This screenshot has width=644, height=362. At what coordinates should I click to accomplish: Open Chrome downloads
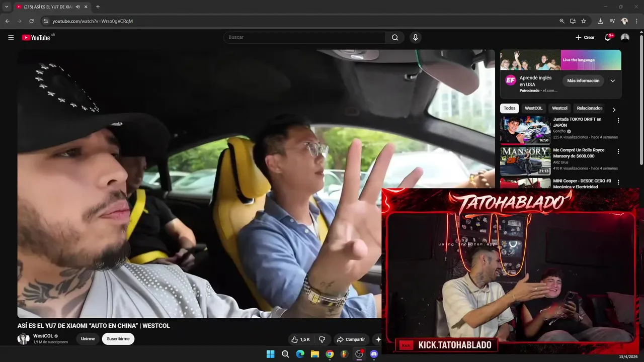tap(600, 21)
